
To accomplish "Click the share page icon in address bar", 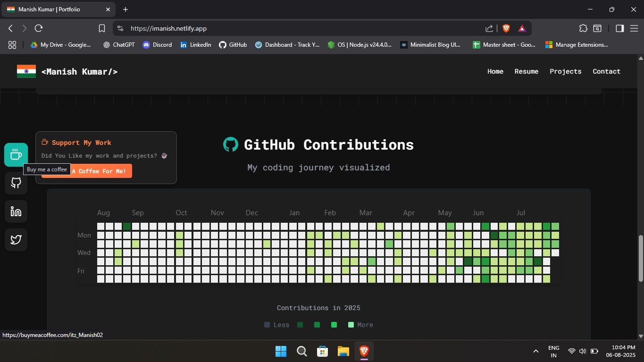I will pyautogui.click(x=489, y=28).
